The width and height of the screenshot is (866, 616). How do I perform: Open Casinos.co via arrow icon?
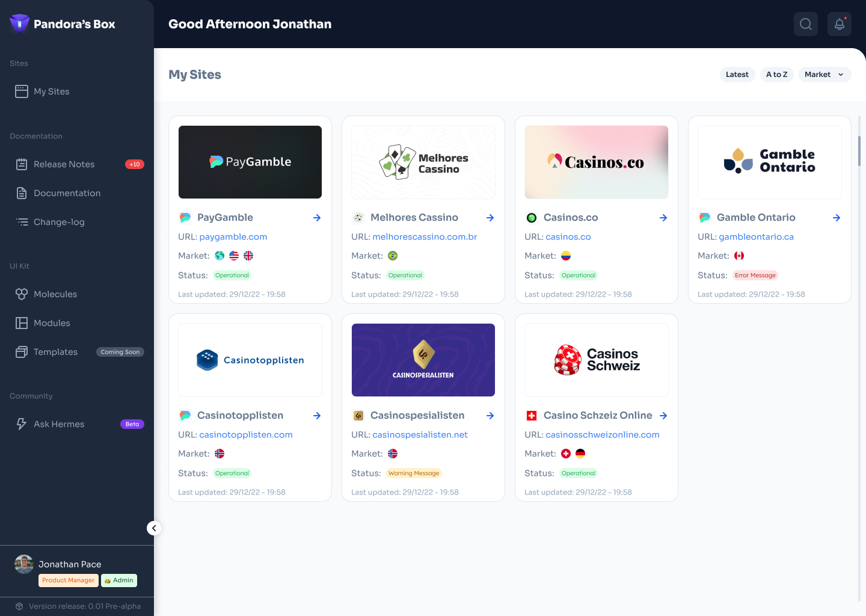pyautogui.click(x=663, y=218)
